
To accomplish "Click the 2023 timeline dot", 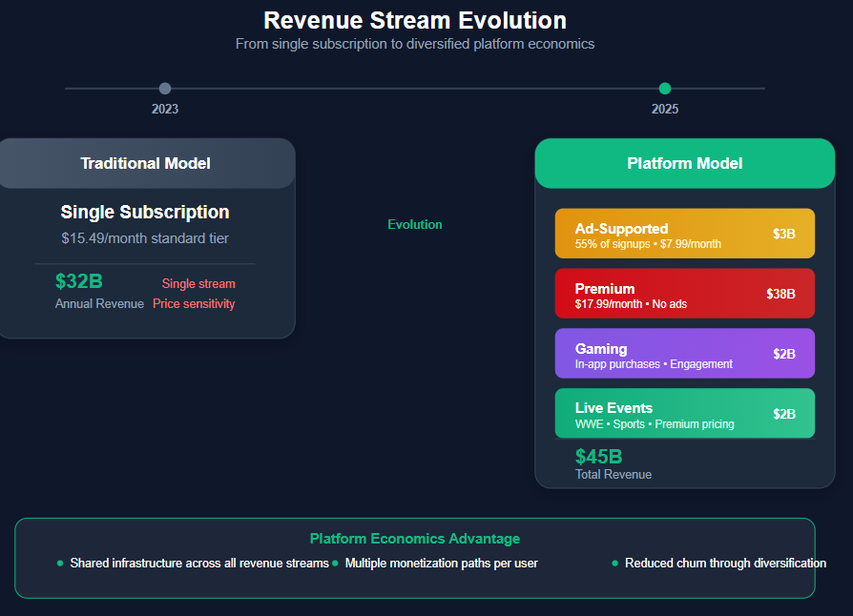I will click(x=165, y=88).
